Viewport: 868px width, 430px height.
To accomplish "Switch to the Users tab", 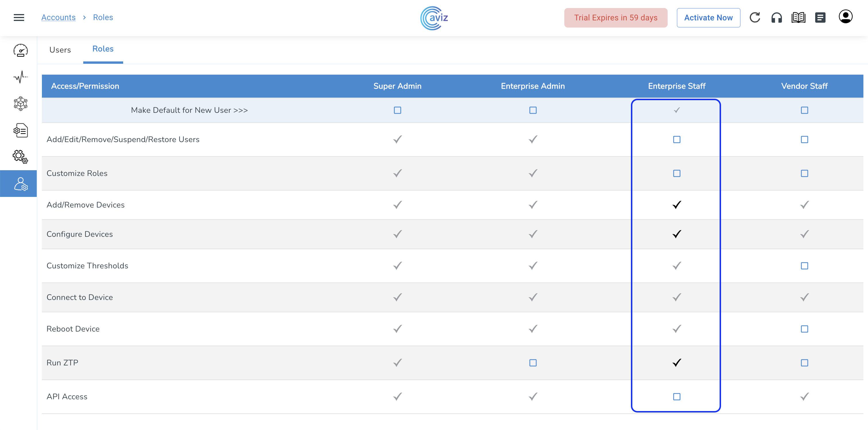I will click(x=60, y=50).
